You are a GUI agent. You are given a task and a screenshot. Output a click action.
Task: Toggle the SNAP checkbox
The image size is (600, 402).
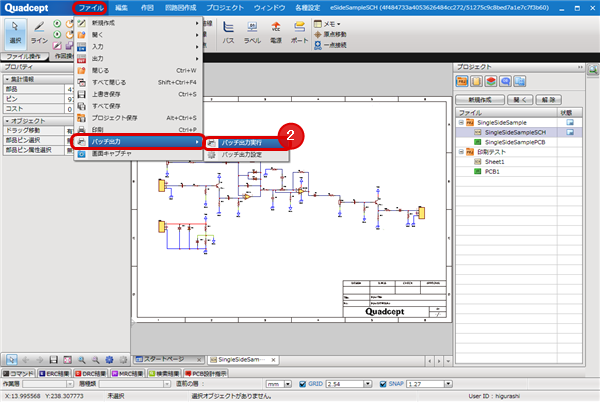(x=383, y=384)
